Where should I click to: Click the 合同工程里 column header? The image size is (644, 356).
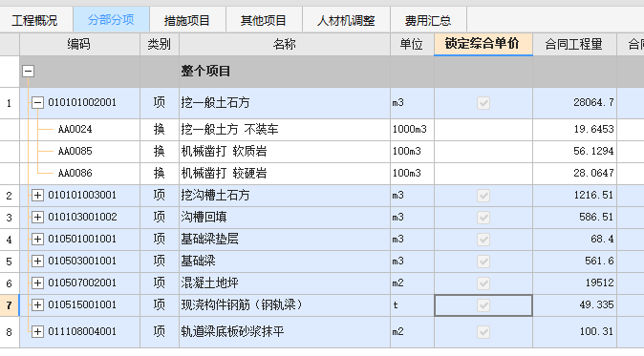coord(574,44)
